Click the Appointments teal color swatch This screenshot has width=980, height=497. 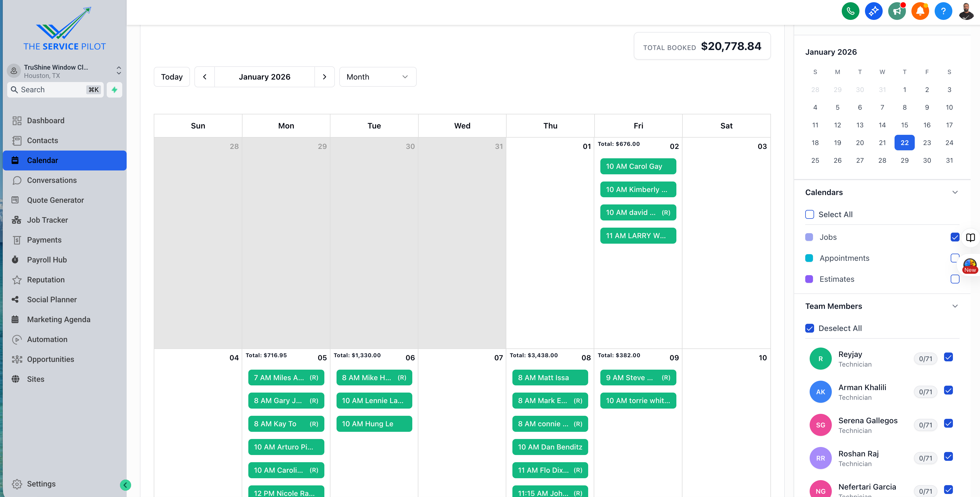click(x=809, y=258)
